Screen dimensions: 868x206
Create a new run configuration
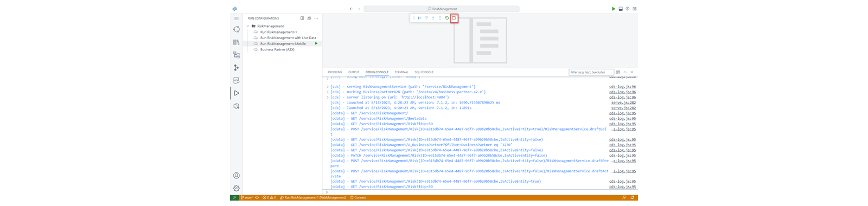pyautogui.click(x=302, y=18)
